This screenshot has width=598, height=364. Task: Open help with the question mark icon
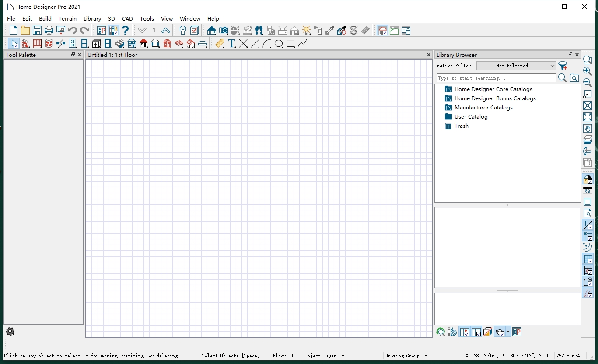(126, 31)
